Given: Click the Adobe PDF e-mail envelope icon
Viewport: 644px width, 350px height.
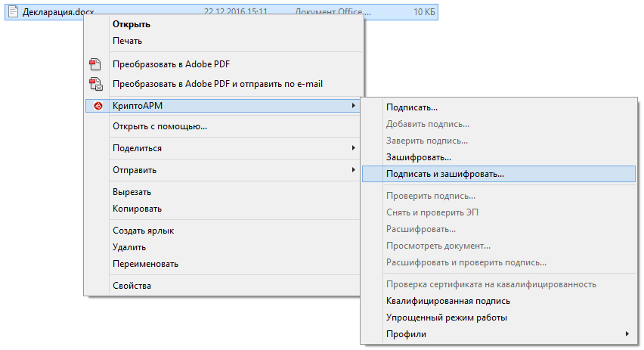Looking at the screenshot, I should tap(96, 84).
